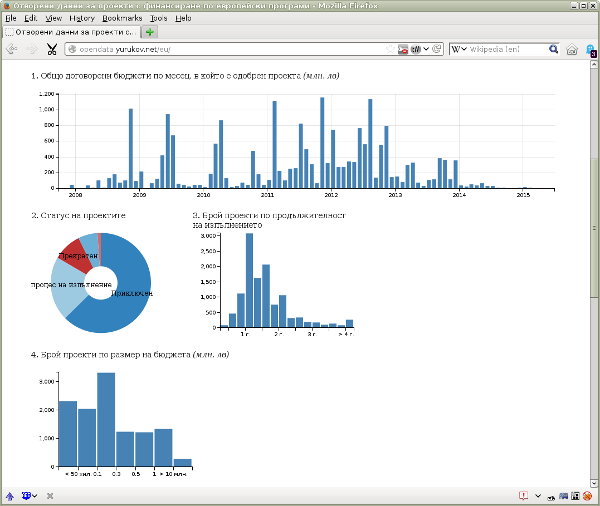Click the scrollbar down arrow

coord(594,483)
